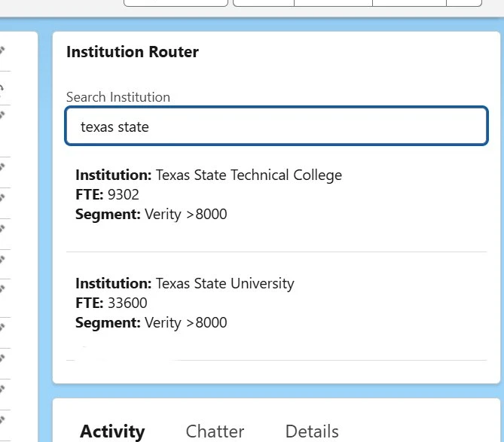Click the Search Institution input field
Image resolution: width=504 pixels, height=442 pixels.
tap(276, 126)
